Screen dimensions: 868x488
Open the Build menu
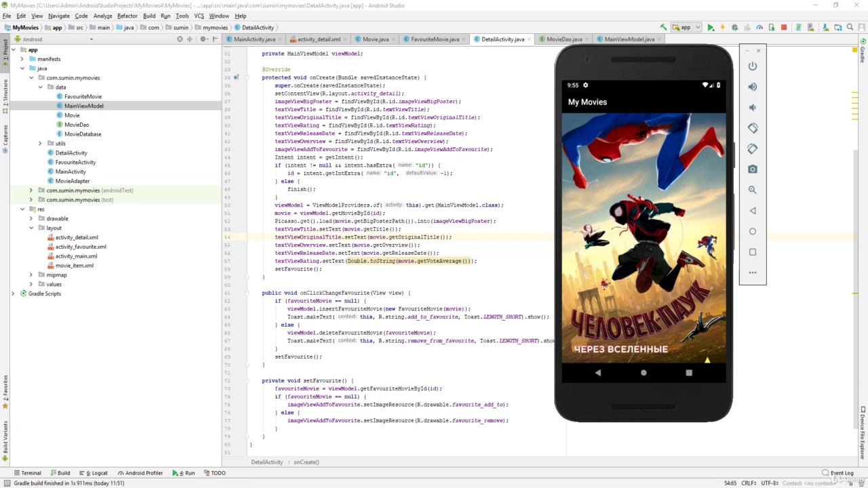(x=149, y=16)
